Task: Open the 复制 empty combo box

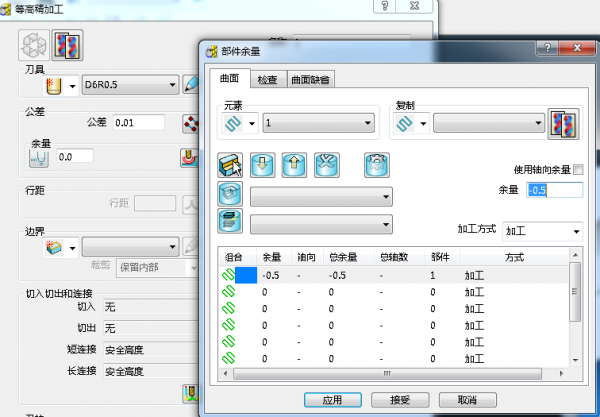Action: [x=489, y=123]
